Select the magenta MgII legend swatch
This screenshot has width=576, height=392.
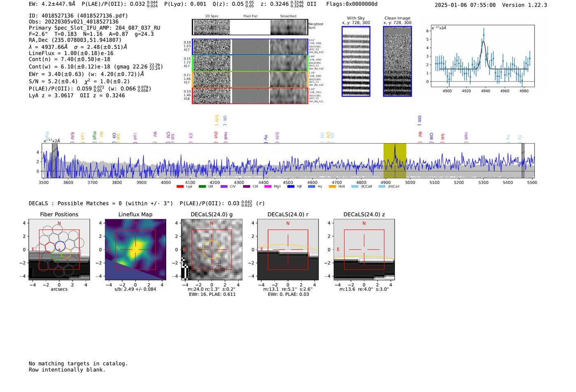[268, 186]
